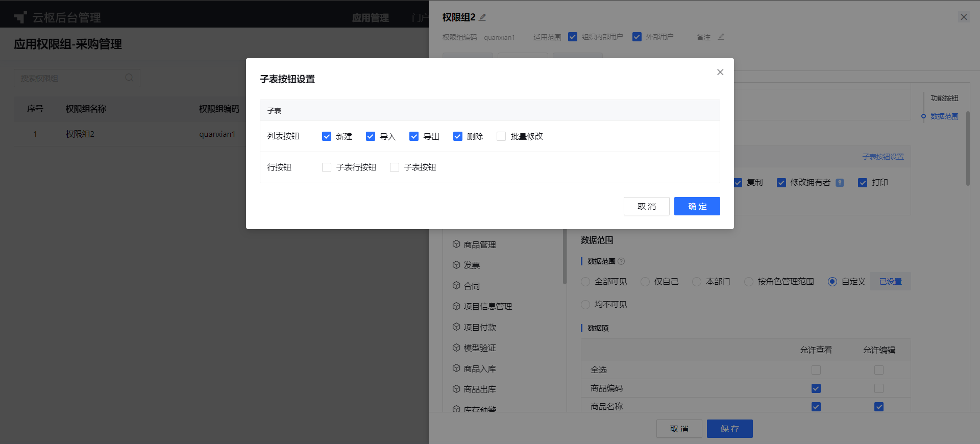Click the edit pencil next to 备注

[x=721, y=37]
